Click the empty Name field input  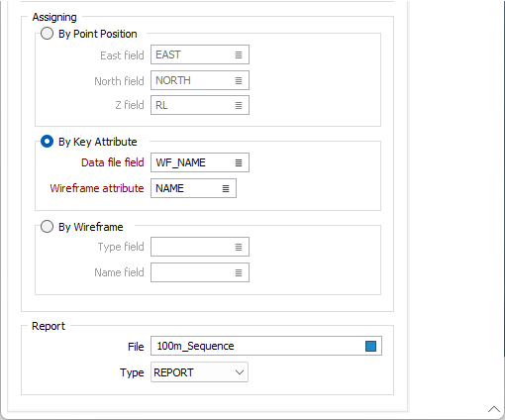click(200, 272)
